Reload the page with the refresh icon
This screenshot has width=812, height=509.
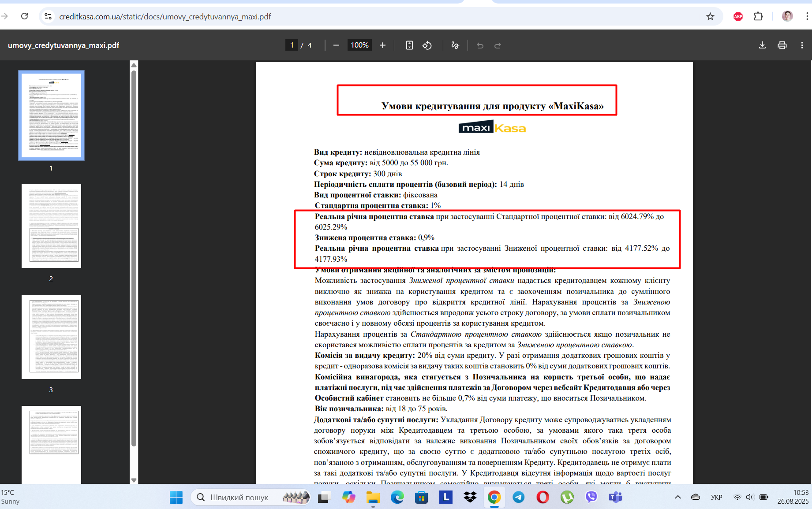point(25,16)
